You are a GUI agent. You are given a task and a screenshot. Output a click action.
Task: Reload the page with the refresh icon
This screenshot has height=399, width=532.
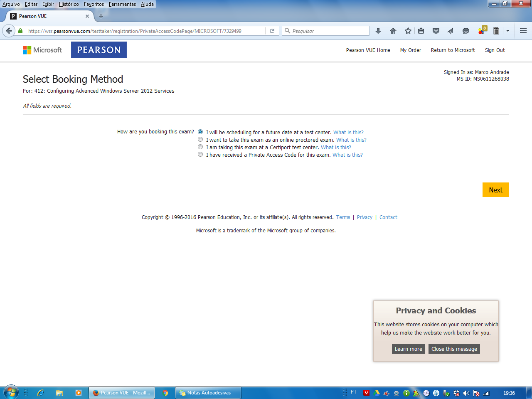pyautogui.click(x=272, y=31)
